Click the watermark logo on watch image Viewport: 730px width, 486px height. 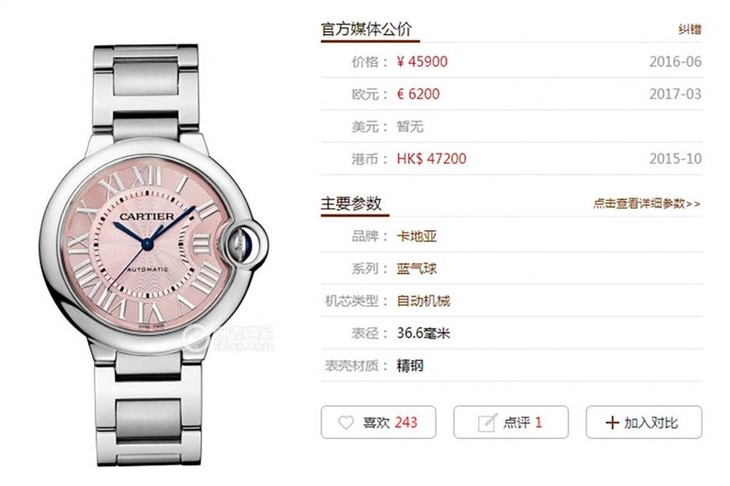coord(228,338)
